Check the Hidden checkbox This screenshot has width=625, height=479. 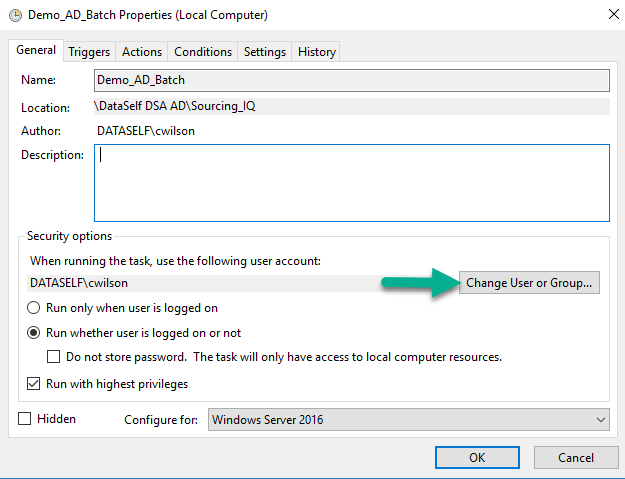point(25,419)
